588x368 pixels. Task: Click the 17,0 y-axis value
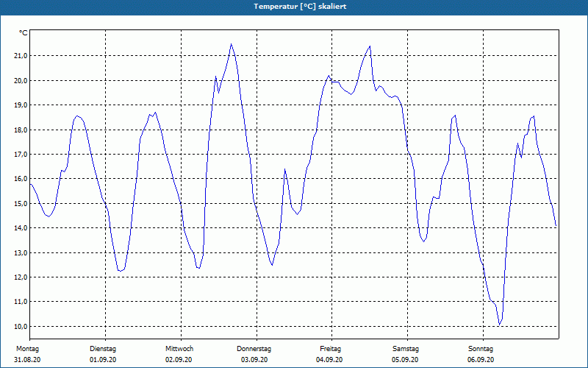coord(21,155)
